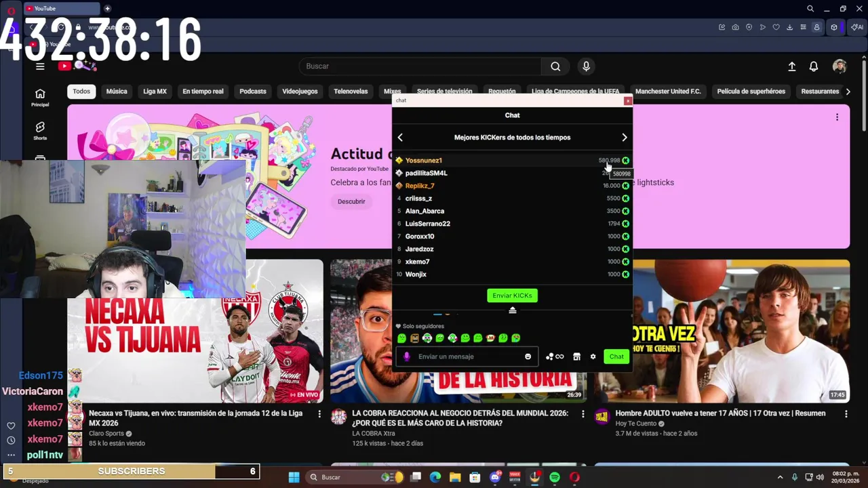Select the Podcasts category chip
Screen dimensions: 868x488
(x=253, y=91)
